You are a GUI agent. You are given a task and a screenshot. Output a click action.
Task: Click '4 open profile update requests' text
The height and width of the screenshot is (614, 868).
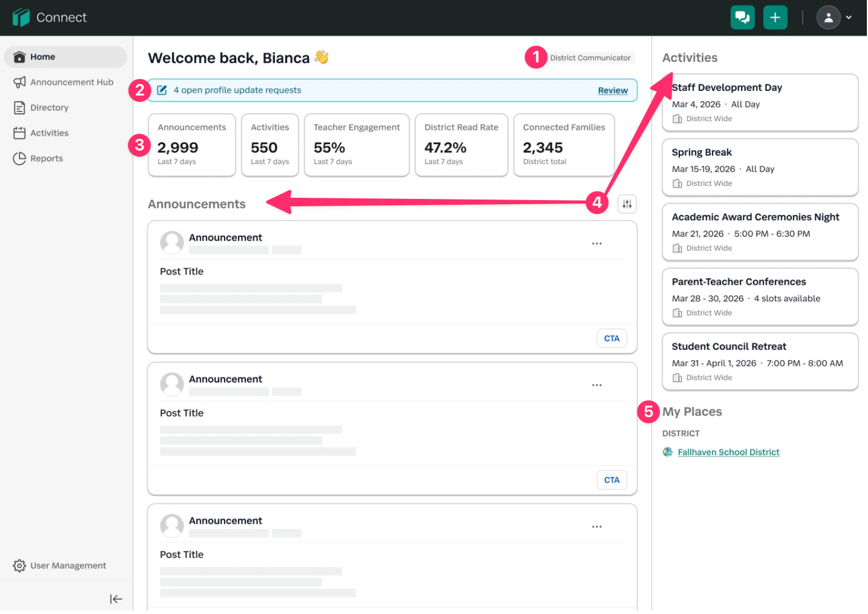point(237,90)
